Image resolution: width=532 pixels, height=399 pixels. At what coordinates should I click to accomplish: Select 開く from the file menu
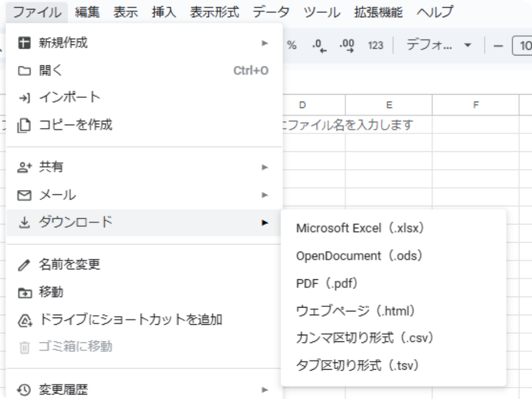tap(144, 70)
